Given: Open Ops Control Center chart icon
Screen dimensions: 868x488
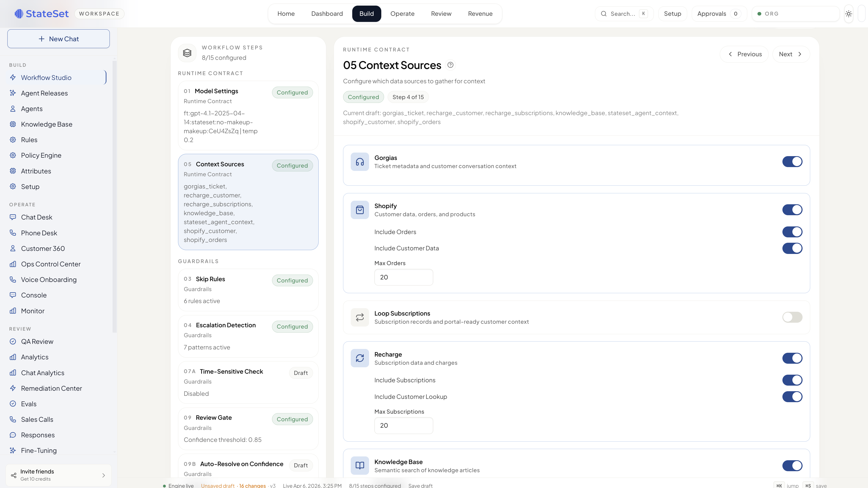Looking at the screenshot, I should pyautogui.click(x=13, y=264).
